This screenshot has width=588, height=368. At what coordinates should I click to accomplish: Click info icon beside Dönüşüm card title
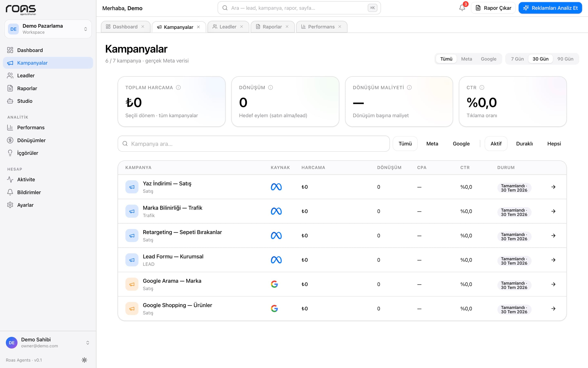tap(271, 87)
